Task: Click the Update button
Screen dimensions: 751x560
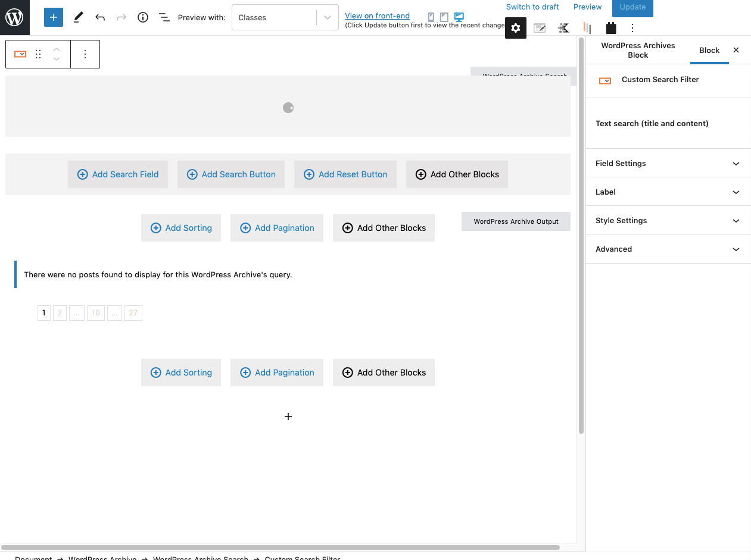Action: click(x=632, y=7)
